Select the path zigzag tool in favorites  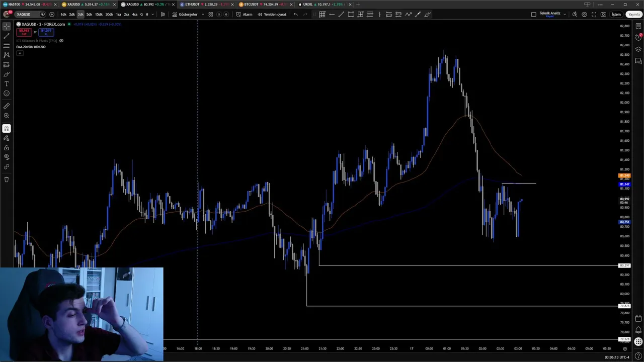point(408,15)
